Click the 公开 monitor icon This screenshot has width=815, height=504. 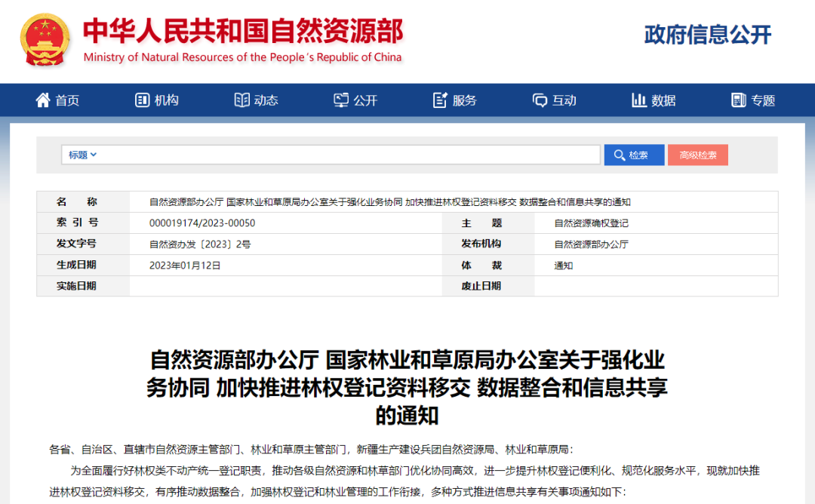341,100
